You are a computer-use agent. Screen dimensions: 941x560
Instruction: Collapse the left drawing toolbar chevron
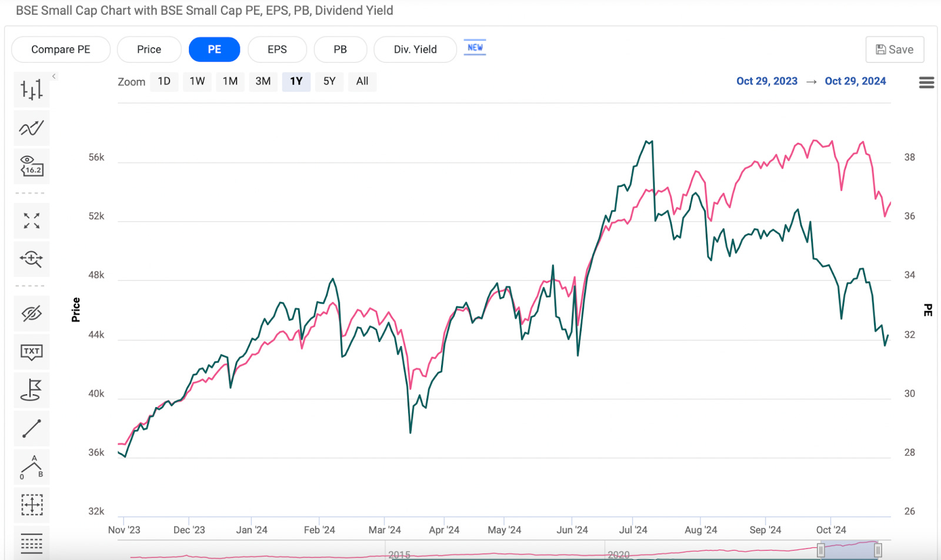[x=54, y=76]
